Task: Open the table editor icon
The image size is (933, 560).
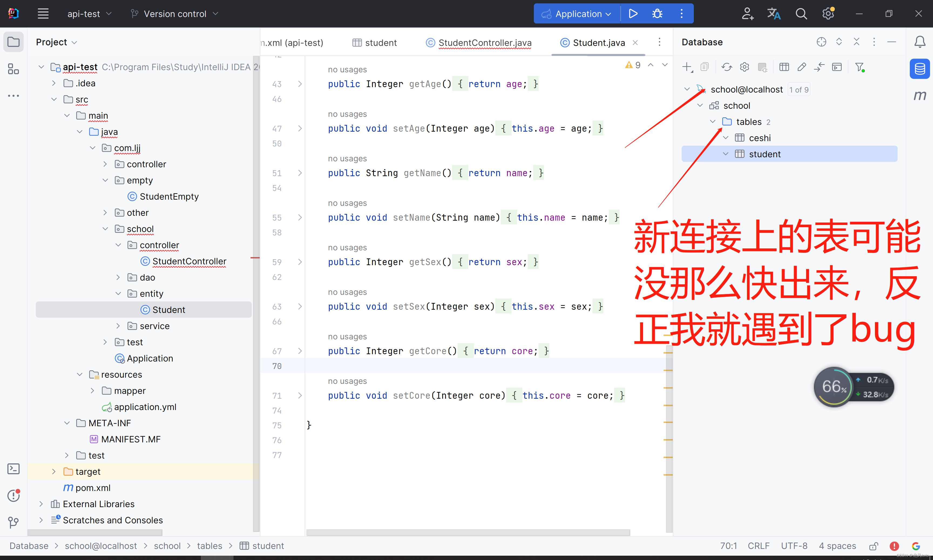Action: [784, 67]
